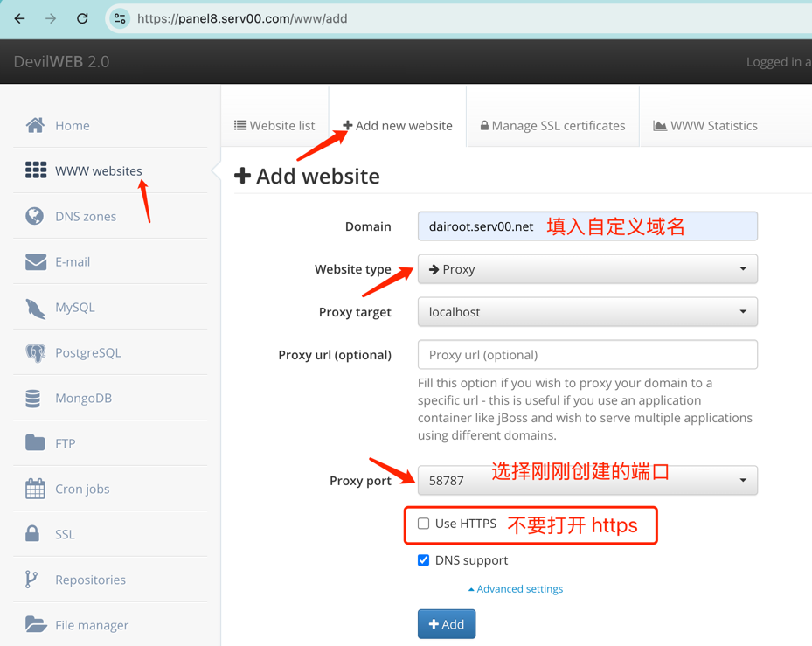Viewport: 812px width, 646px height.
Task: Click the Add button to create website
Action: point(446,624)
